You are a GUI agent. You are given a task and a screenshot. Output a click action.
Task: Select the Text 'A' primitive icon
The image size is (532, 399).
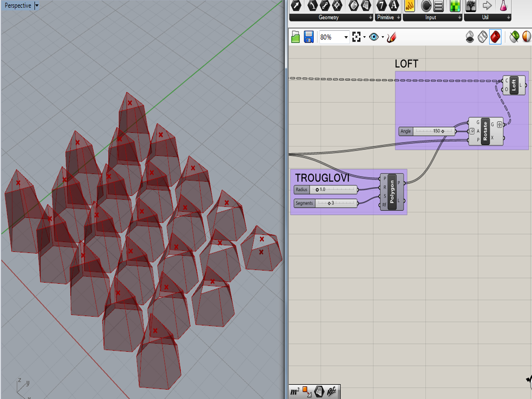click(394, 5)
